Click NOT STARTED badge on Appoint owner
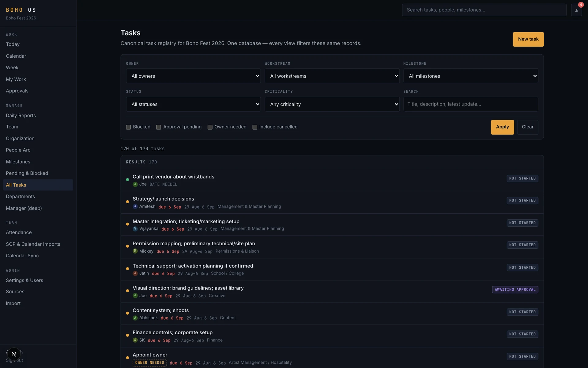 [x=522, y=356]
